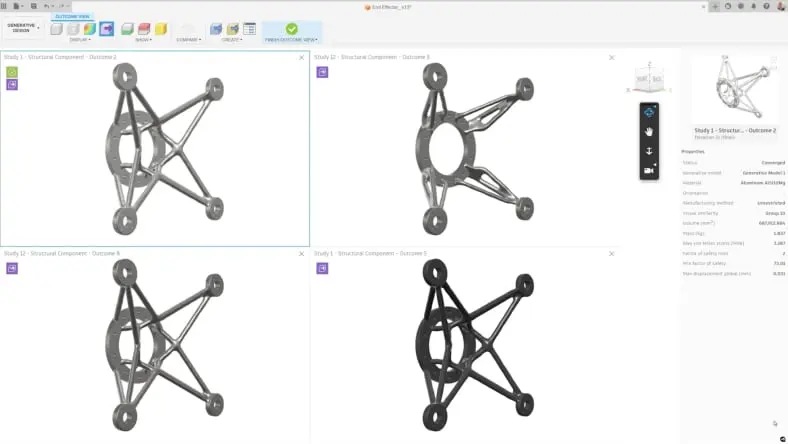788x444 pixels.
Task: Expand the Create menu
Action: point(232,40)
